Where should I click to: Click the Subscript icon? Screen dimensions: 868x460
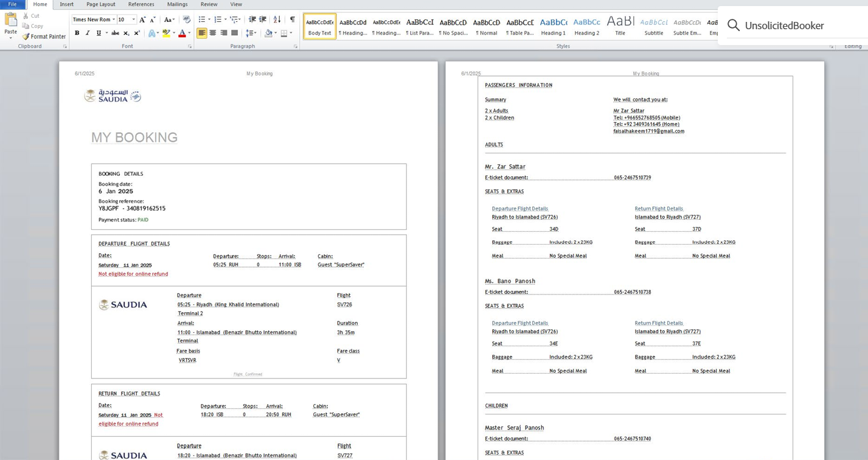pyautogui.click(x=125, y=33)
